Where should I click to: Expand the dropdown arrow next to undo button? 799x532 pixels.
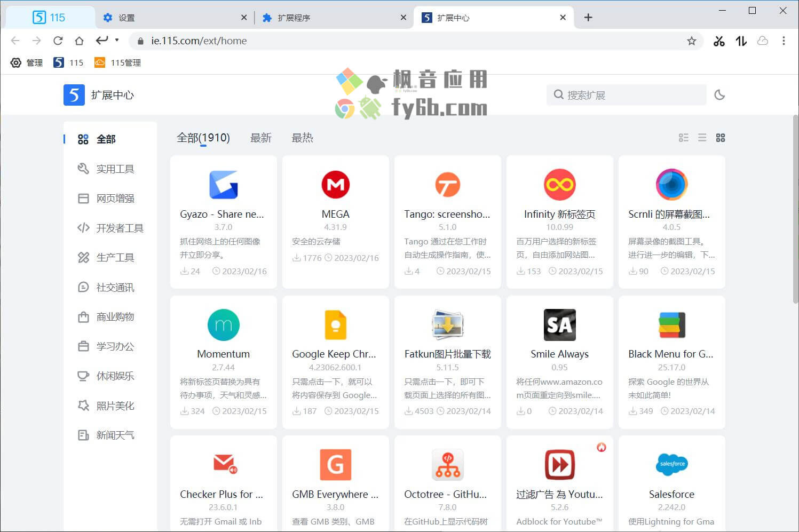[x=117, y=40]
